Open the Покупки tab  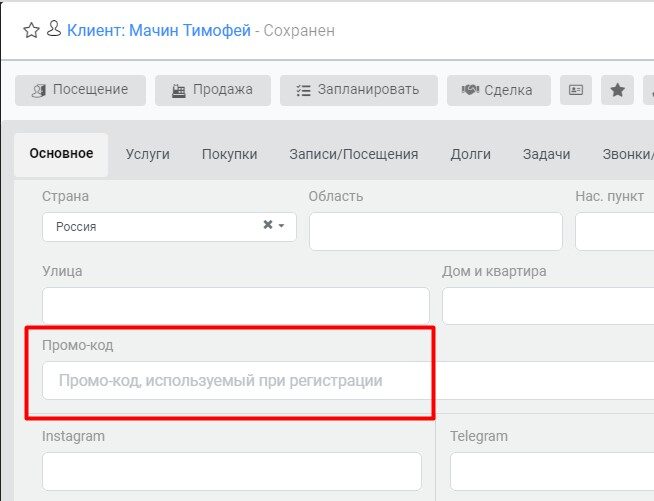tap(229, 154)
